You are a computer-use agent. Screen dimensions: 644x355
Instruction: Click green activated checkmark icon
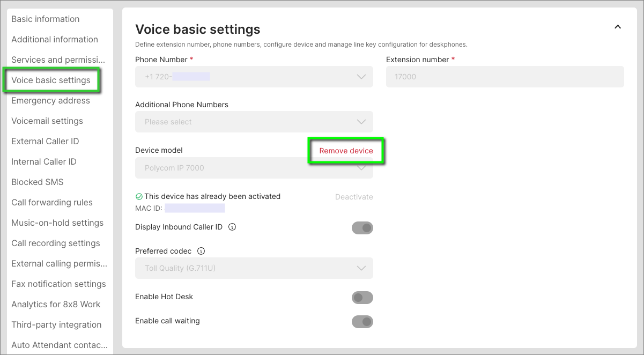(139, 197)
